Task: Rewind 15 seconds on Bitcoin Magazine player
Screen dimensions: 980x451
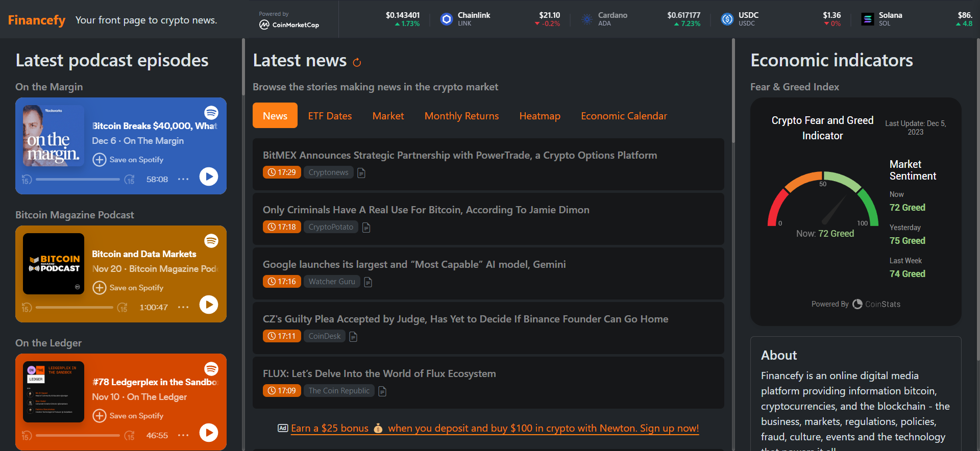Action: click(27, 308)
